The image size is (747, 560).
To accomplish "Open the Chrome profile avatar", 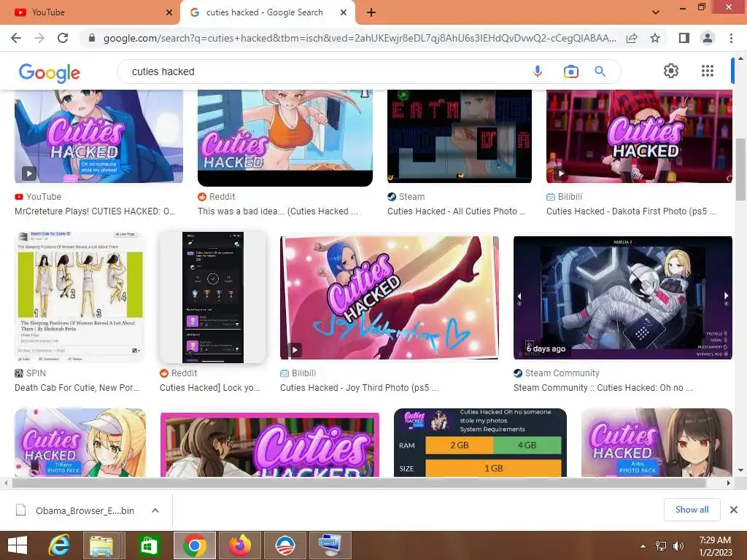I will point(708,38).
